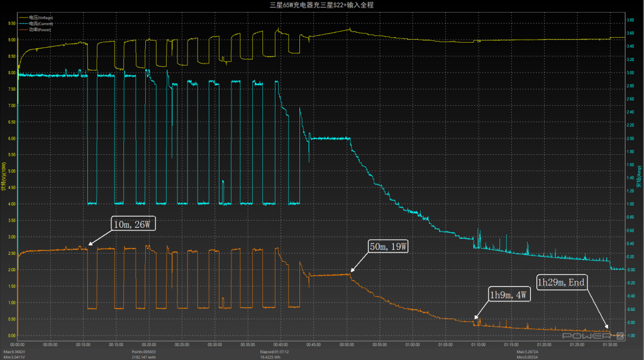Viewport: 644px width, 360px height.
Task: Click the -1.00 tick on the right amp axis
Action: [x=630, y=335]
